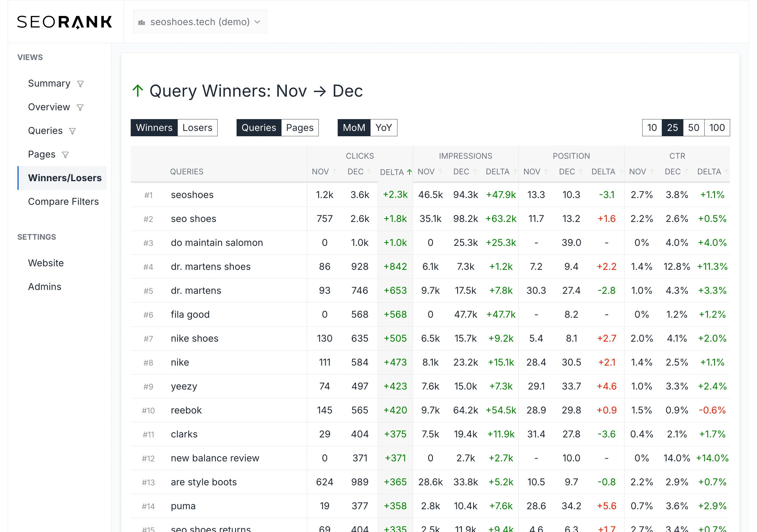Sort by Impressions Dec column arrow
This screenshot has width=757, height=532.
point(475,172)
